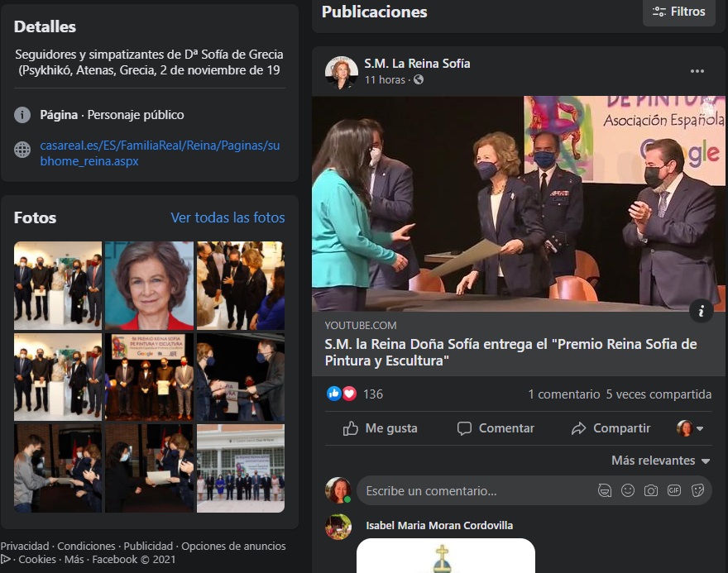Open photo of group beside white sculpture bust, top row
Screen dimensions: 728x573
[x=58, y=285]
